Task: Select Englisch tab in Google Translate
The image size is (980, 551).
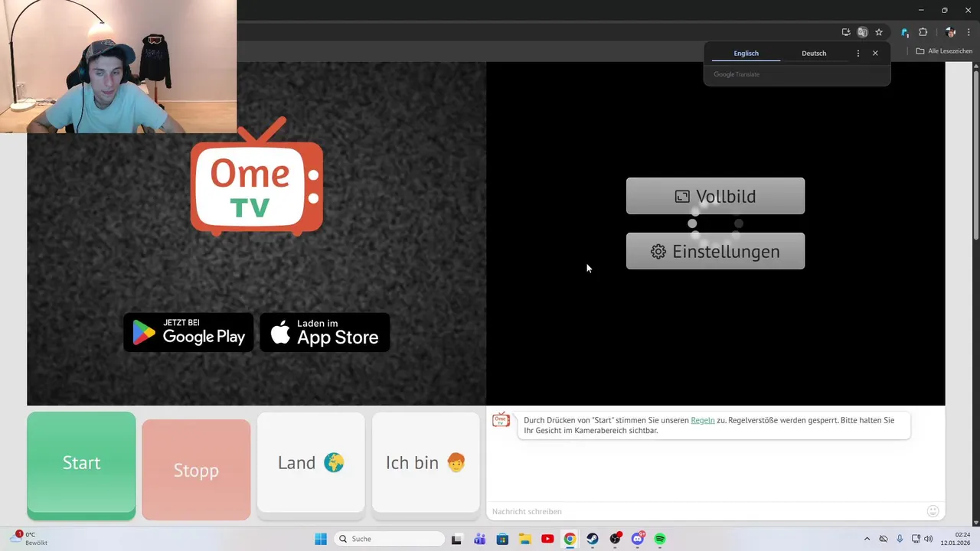Action: tap(746, 53)
